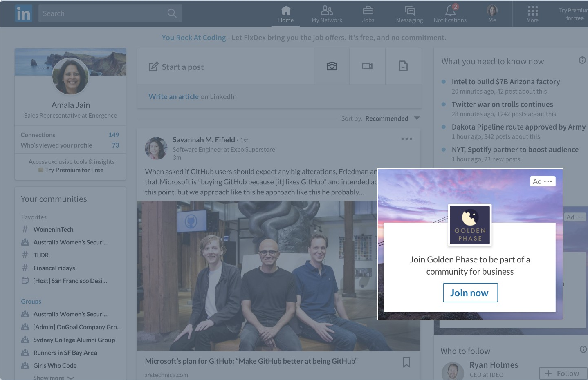Click the document upload icon
Viewport: 588px width, 380px height.
(403, 66)
